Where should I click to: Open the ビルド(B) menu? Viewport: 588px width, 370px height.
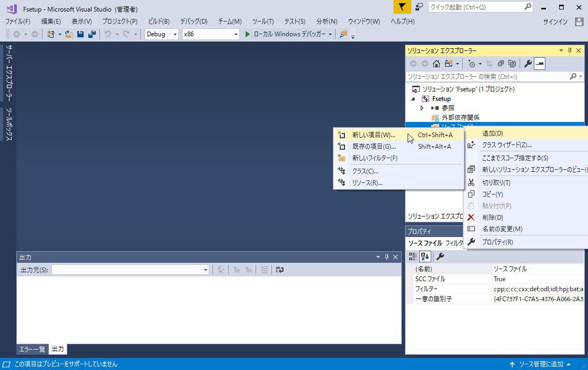159,22
